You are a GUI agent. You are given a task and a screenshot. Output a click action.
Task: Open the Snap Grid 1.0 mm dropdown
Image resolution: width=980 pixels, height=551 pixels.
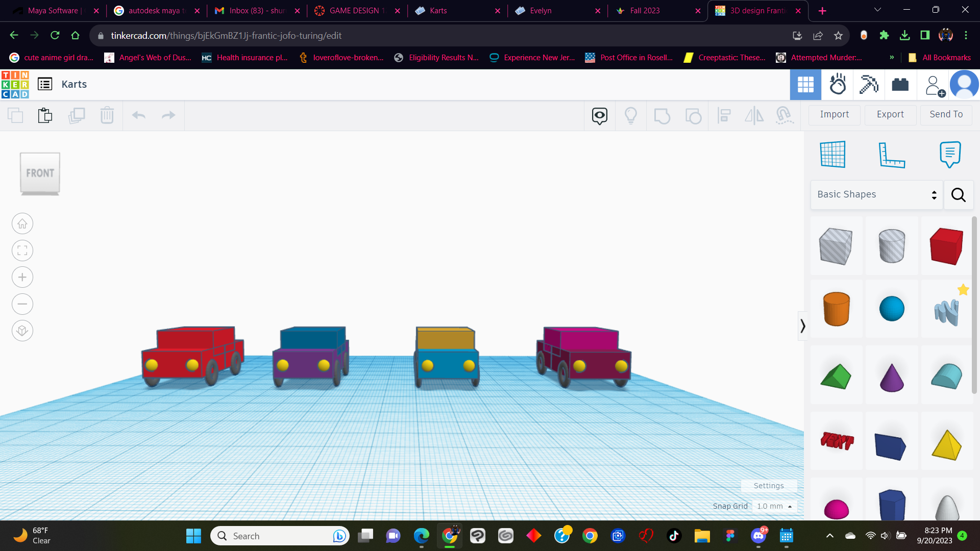tap(774, 506)
